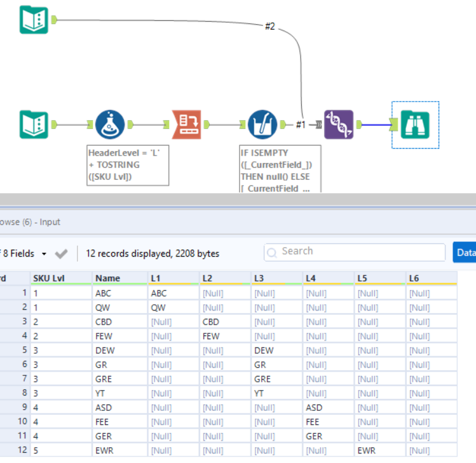The width and height of the screenshot is (476, 463).
Task: Click the SKU Lvl column header
Action: [x=49, y=278]
